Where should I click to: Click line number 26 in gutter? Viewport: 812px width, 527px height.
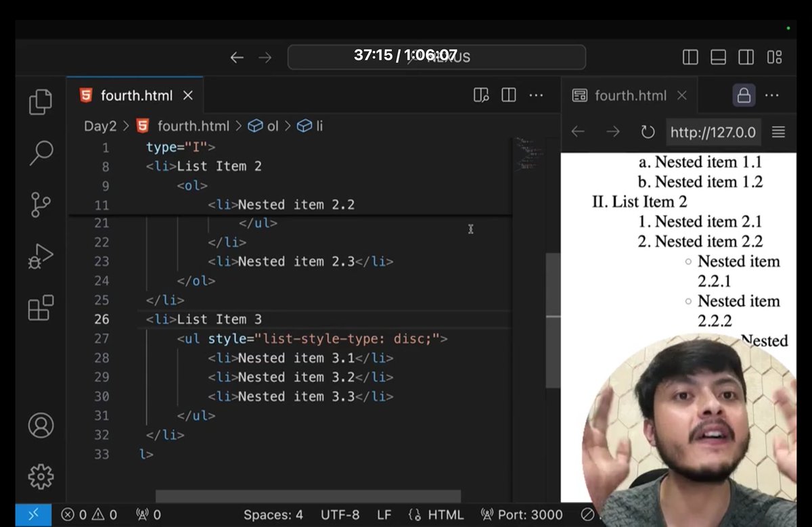101,319
